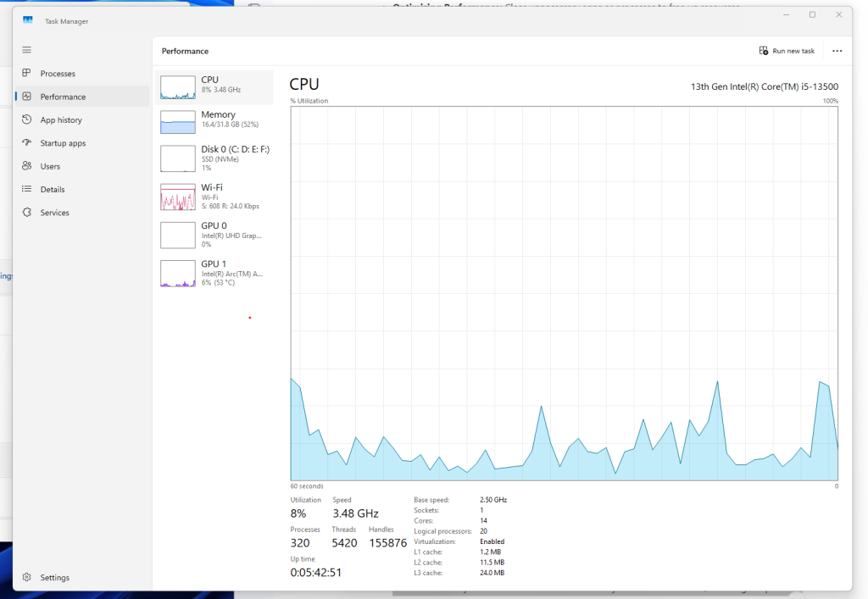Click the Details list icon
Screen dimensions: 868x599
point(26,189)
